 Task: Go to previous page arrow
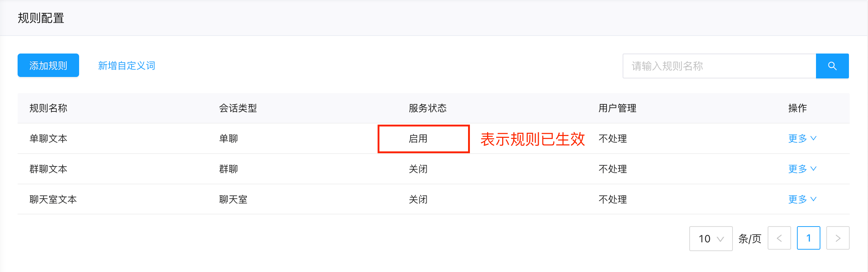click(x=779, y=238)
